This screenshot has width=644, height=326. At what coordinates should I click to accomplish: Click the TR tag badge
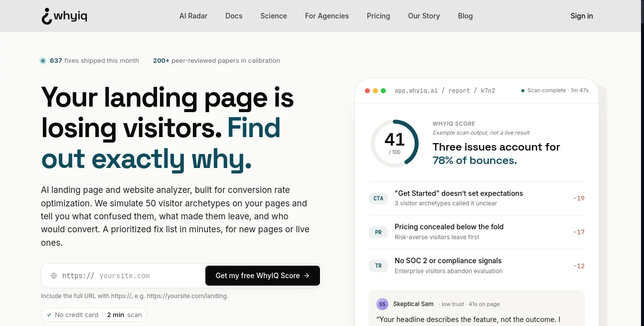pyautogui.click(x=378, y=266)
